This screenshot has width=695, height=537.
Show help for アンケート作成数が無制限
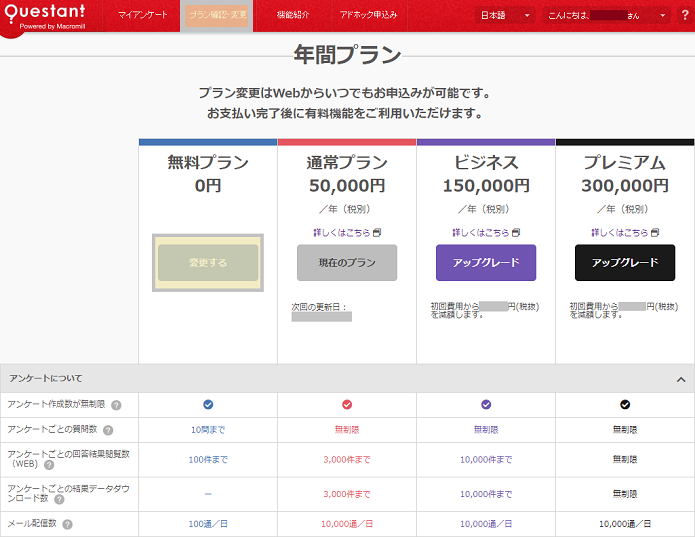[x=116, y=405]
